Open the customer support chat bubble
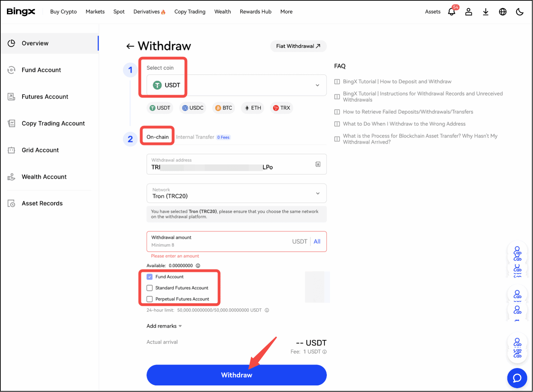This screenshot has height=392, width=533. 517,378
